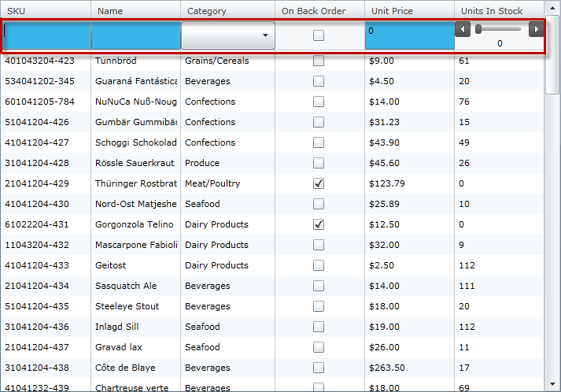Select the Sasquatch Ale name cell

pyautogui.click(x=136, y=286)
